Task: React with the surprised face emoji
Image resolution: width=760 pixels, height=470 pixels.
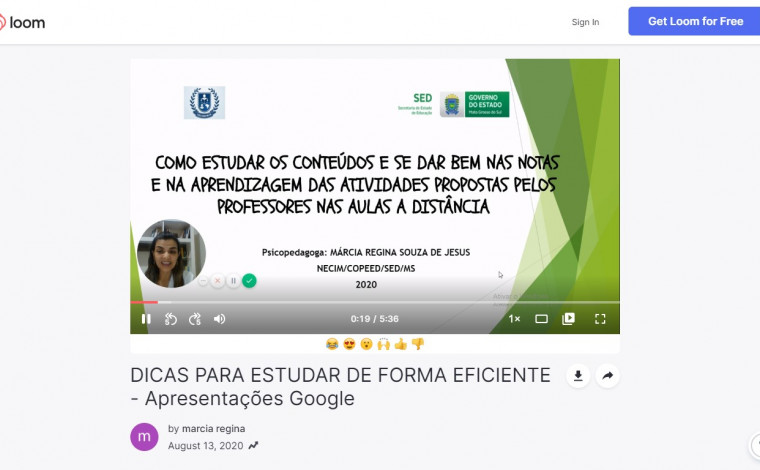Action: pyautogui.click(x=365, y=344)
